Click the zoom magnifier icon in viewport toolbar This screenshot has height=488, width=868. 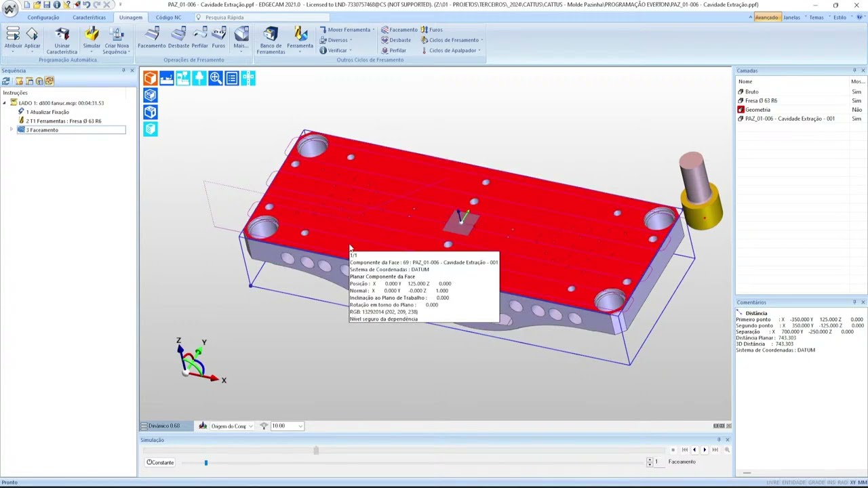(x=216, y=79)
